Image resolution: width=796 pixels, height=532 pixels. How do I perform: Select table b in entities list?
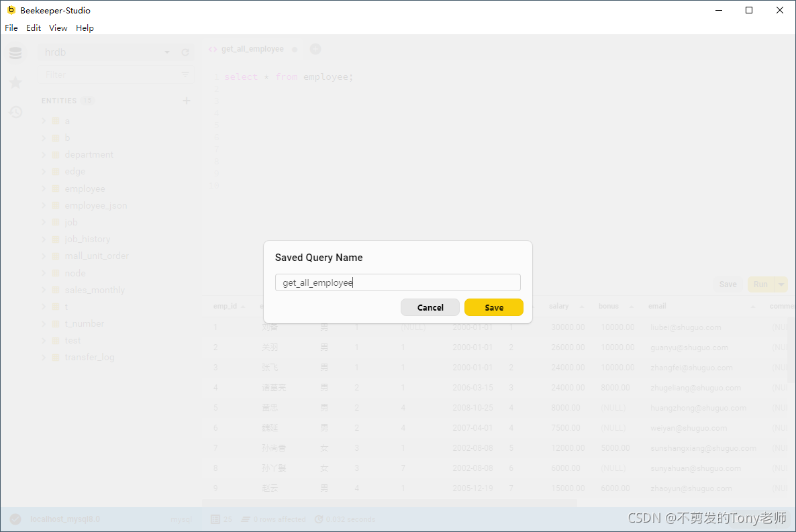[x=67, y=138]
